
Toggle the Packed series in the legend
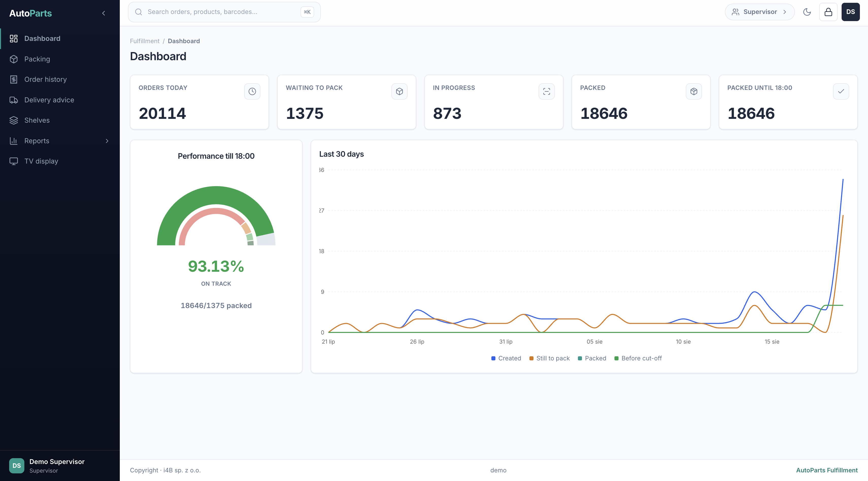[x=592, y=358]
